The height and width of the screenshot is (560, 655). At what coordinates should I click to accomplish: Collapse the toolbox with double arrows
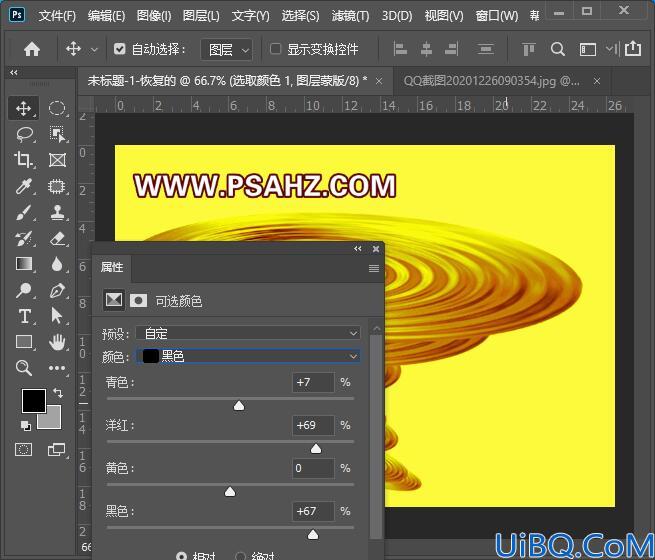(x=14, y=72)
